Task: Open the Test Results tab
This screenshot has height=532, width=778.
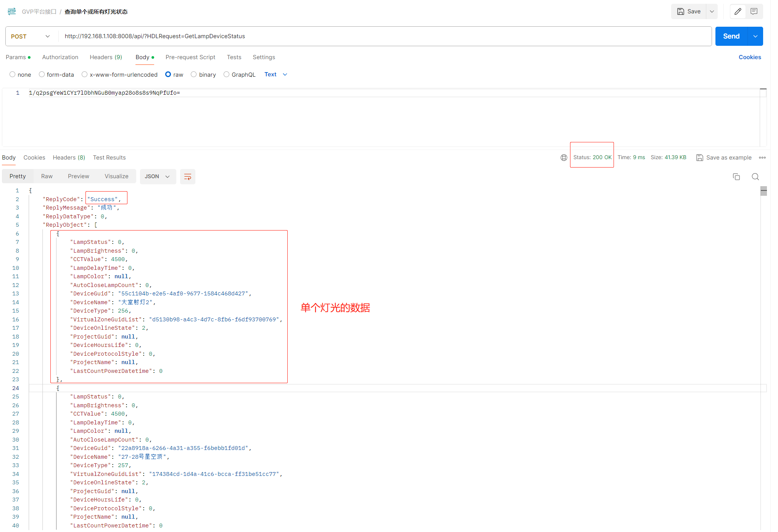Action: pyautogui.click(x=109, y=158)
